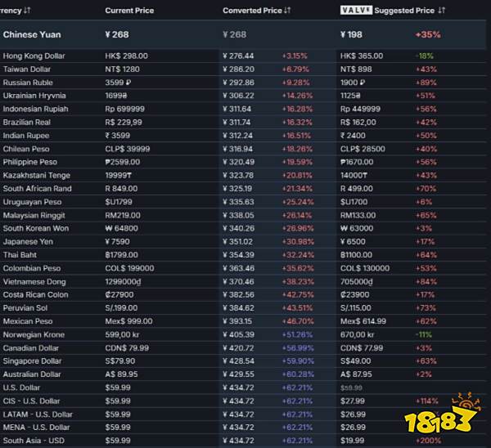This screenshot has height=448, width=491.
Task: Select Canadian Dollar row label
Action: tap(31, 348)
